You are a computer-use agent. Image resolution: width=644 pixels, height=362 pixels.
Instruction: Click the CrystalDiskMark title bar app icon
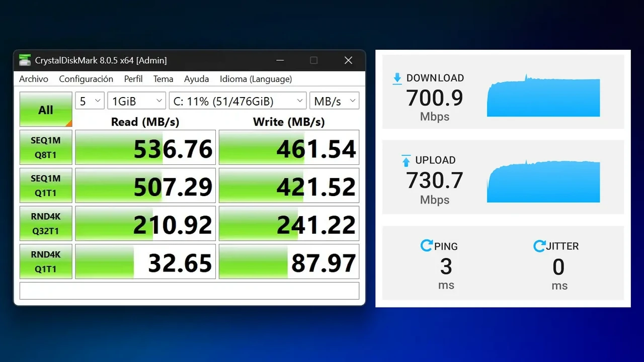tap(25, 60)
